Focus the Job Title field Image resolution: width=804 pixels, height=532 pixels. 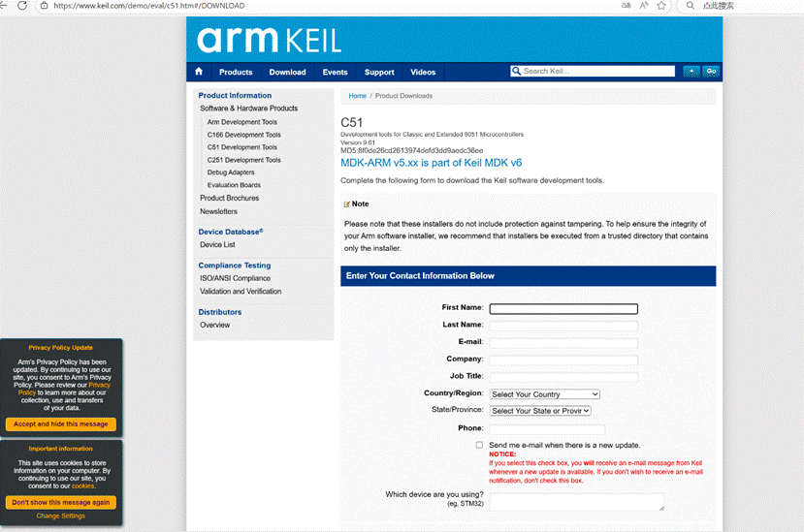coord(563,377)
